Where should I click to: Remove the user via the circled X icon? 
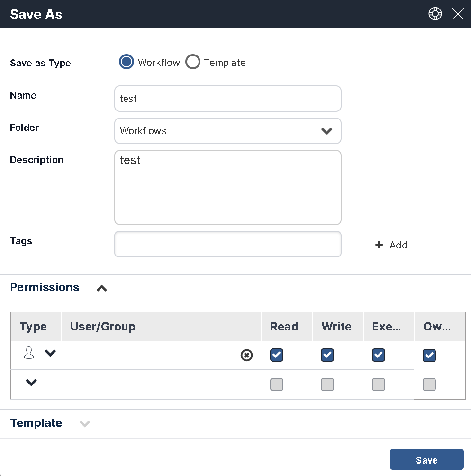pos(246,355)
